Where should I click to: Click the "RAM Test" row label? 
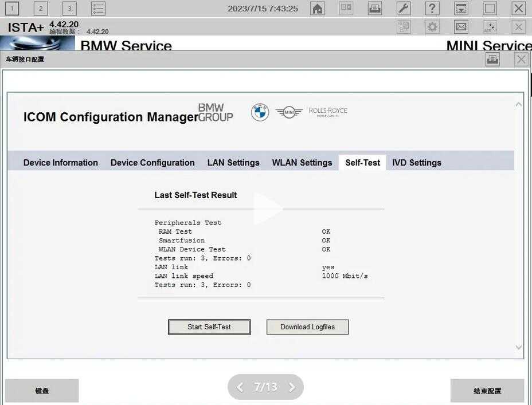click(175, 231)
